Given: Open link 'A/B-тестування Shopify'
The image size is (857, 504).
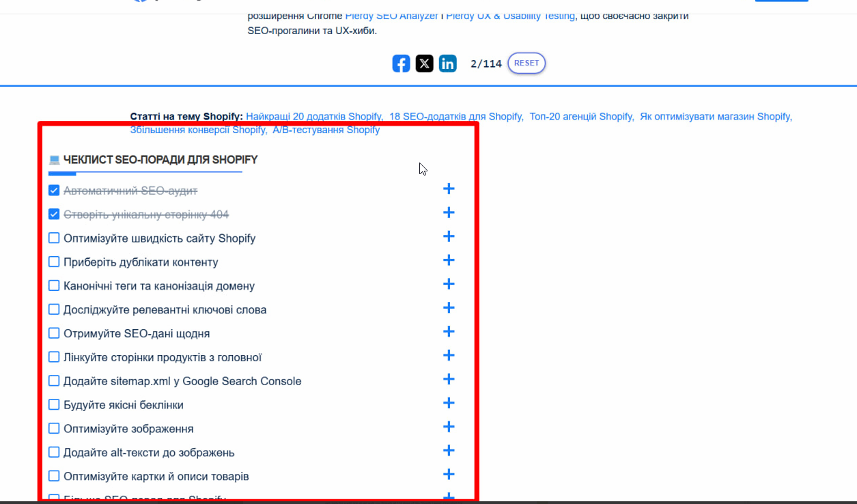Looking at the screenshot, I should coord(326,130).
